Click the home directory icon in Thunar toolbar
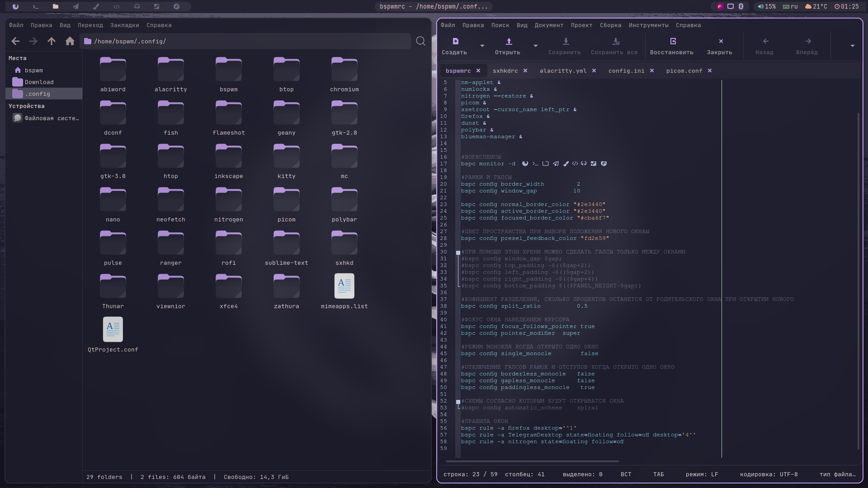 (x=70, y=41)
